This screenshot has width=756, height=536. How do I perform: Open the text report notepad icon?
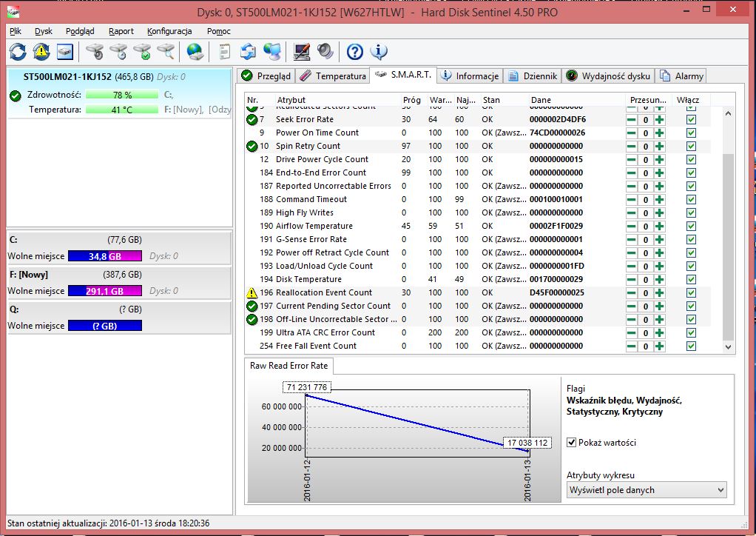click(x=224, y=52)
